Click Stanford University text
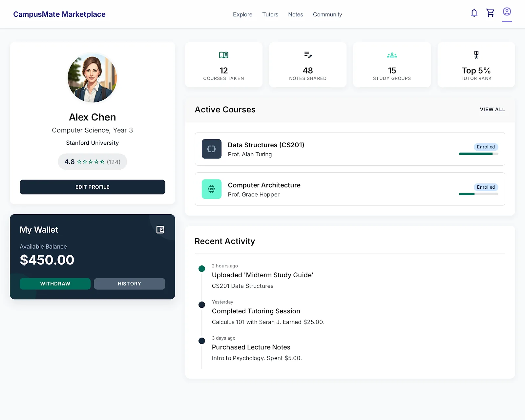The height and width of the screenshot is (420, 525). click(x=93, y=143)
